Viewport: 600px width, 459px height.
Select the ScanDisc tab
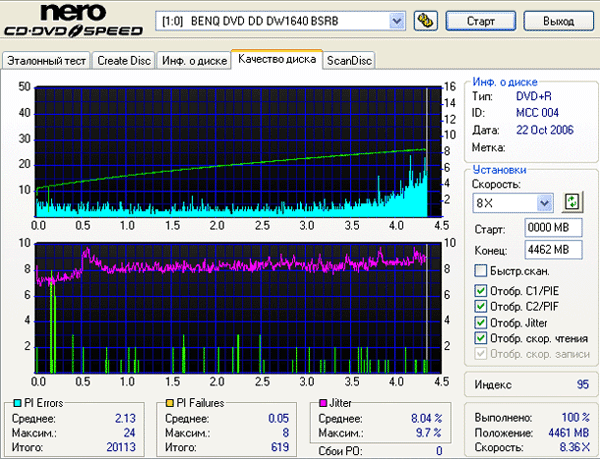[x=349, y=61]
